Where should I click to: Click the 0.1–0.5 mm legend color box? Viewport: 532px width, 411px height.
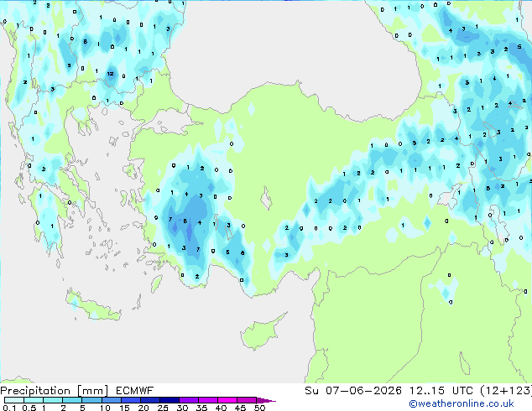pos(14,400)
